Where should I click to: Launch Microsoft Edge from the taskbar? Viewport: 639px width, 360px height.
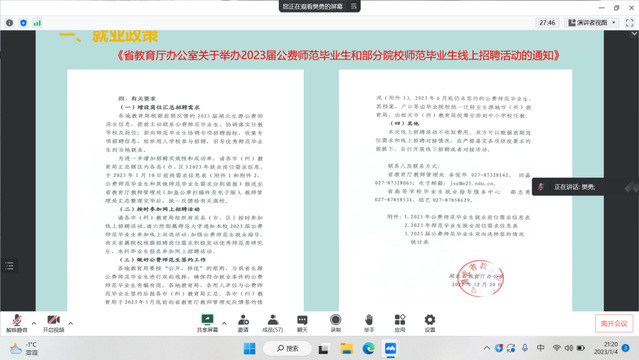pyautogui.click(x=368, y=349)
